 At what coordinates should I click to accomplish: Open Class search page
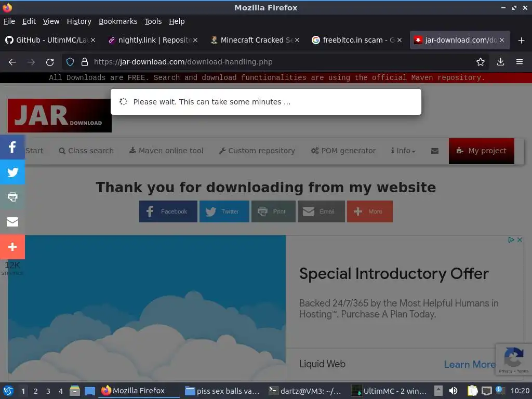(x=86, y=151)
